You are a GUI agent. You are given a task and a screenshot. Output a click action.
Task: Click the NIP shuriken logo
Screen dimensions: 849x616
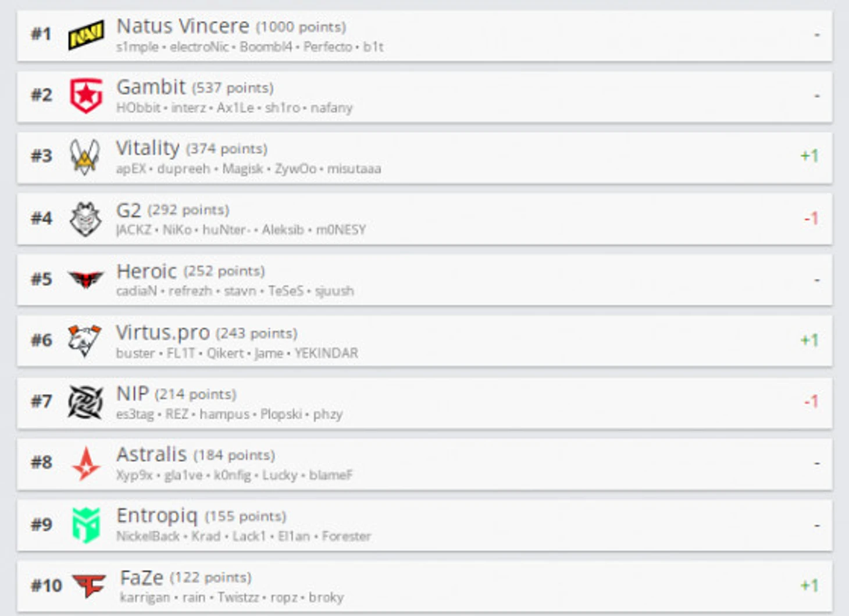(85, 402)
